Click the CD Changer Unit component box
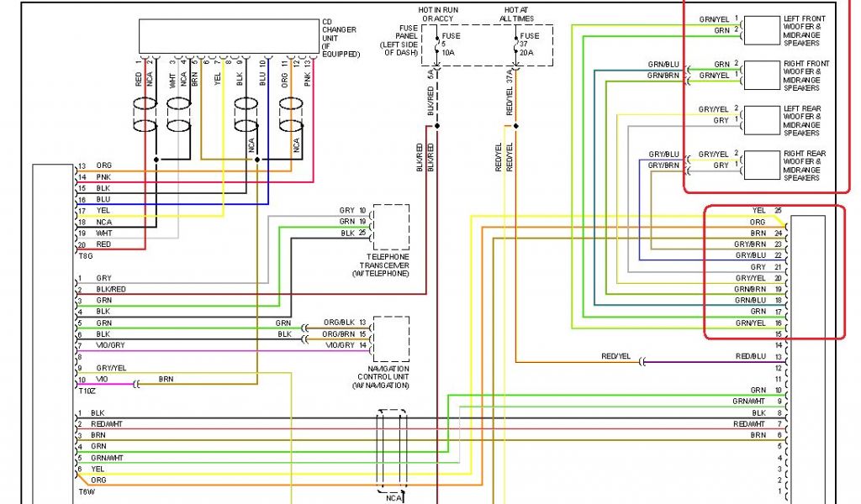The height and width of the screenshot is (504, 861). point(229,37)
